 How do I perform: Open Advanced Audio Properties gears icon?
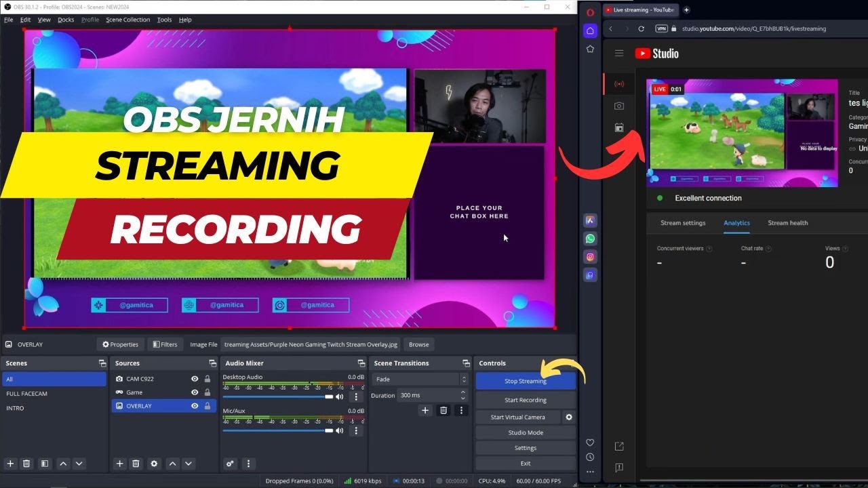click(230, 464)
